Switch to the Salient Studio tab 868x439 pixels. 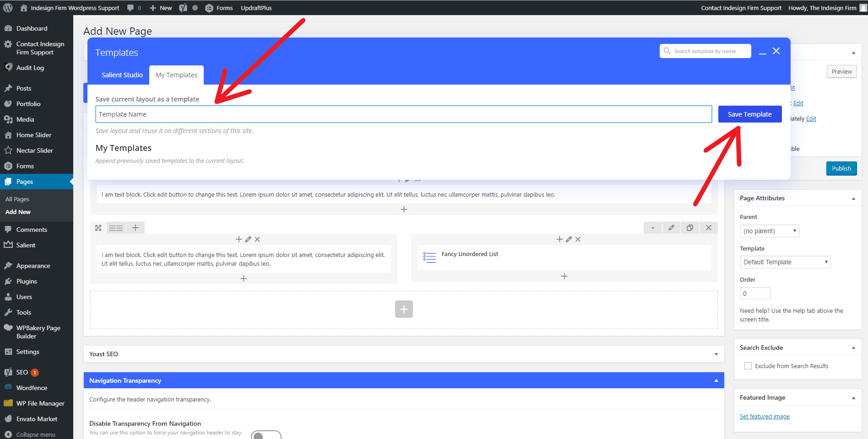coord(122,75)
